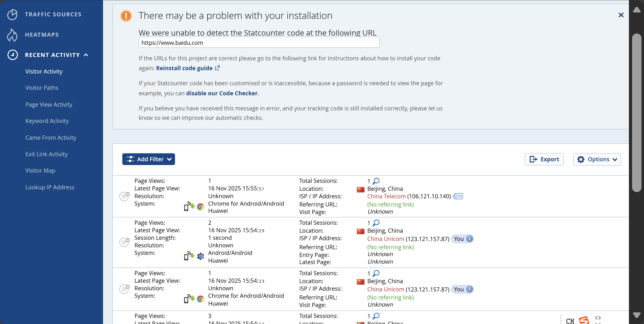Click the Recent Activity clock icon
This screenshot has height=324, width=644.
12,55
